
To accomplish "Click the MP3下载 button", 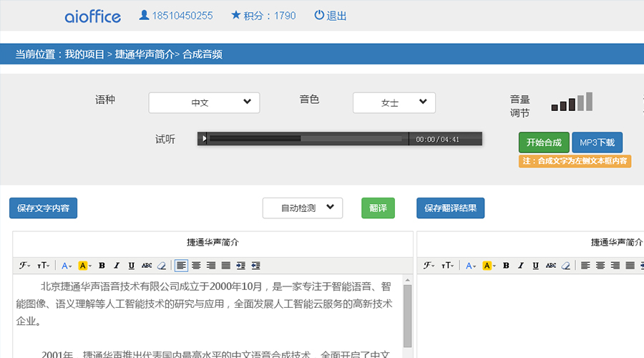I will [x=597, y=142].
